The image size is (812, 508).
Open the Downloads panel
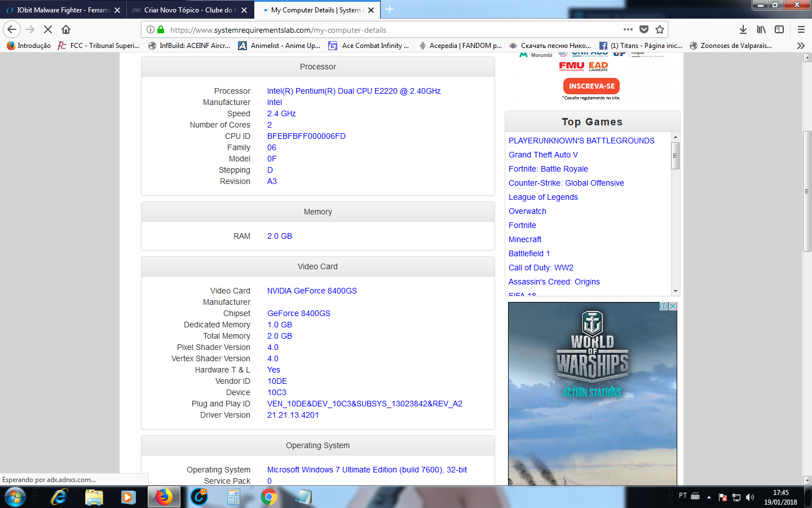coord(743,29)
